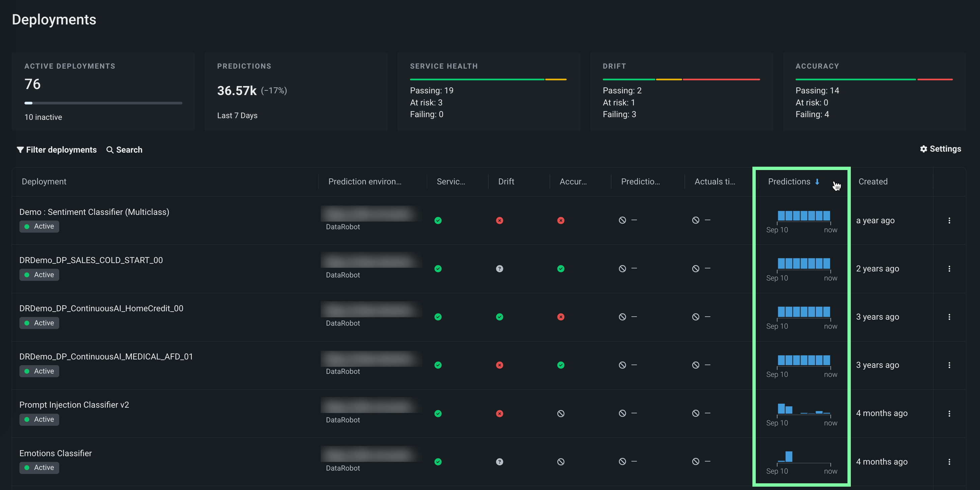Sort table by Created column
This screenshot has width=980, height=490.
point(873,181)
